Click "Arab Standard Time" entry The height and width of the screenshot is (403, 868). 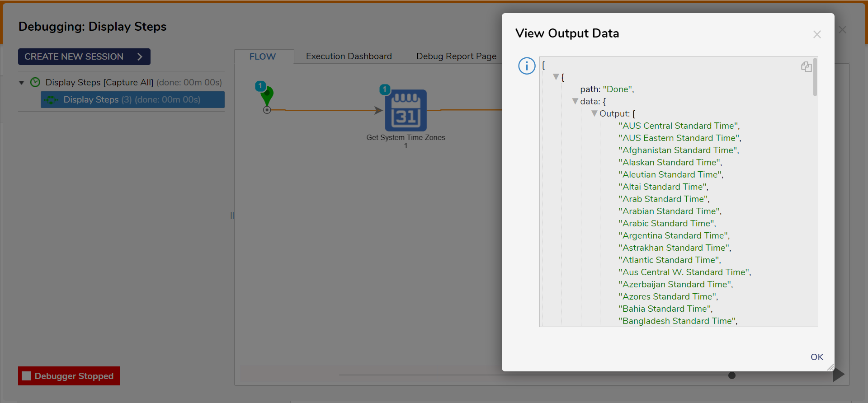(664, 199)
